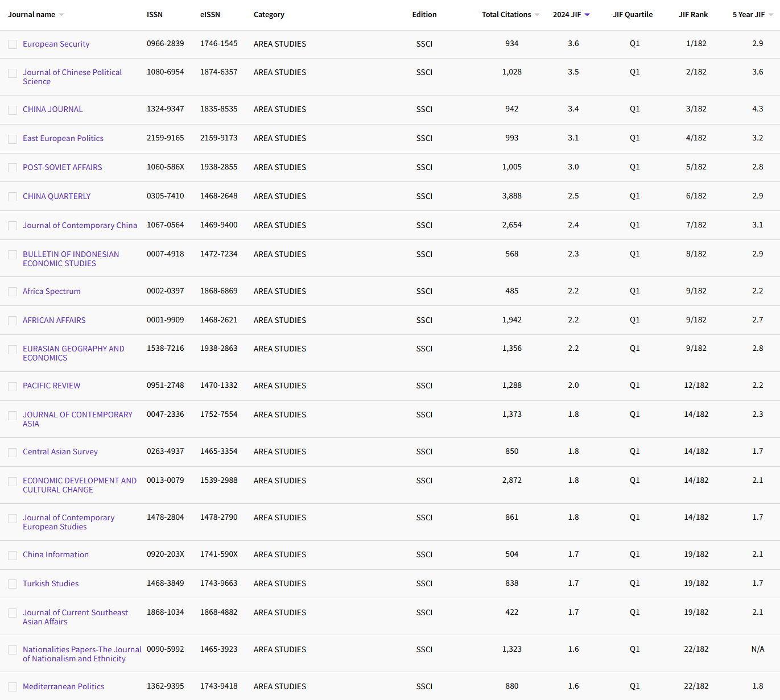Click the 2024 JIF column header

(x=567, y=15)
